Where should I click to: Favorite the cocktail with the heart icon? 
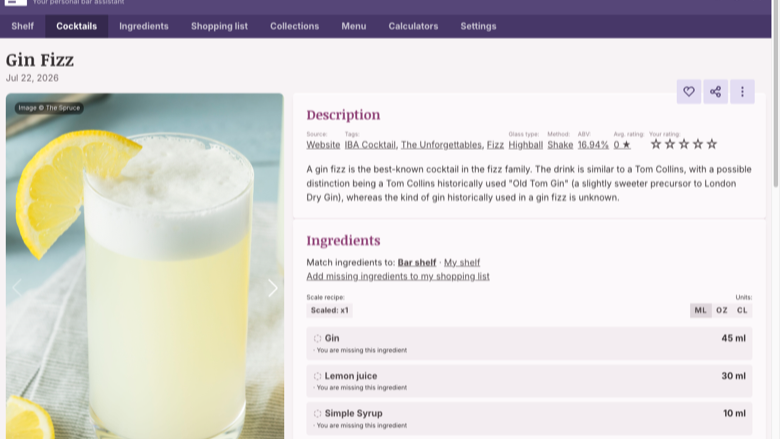click(688, 91)
